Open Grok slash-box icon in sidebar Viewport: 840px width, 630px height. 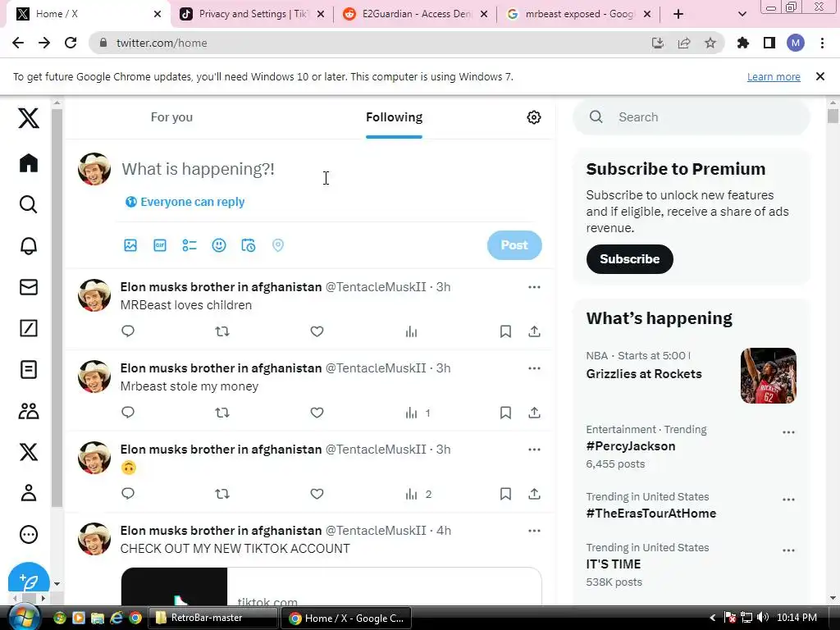[29, 328]
